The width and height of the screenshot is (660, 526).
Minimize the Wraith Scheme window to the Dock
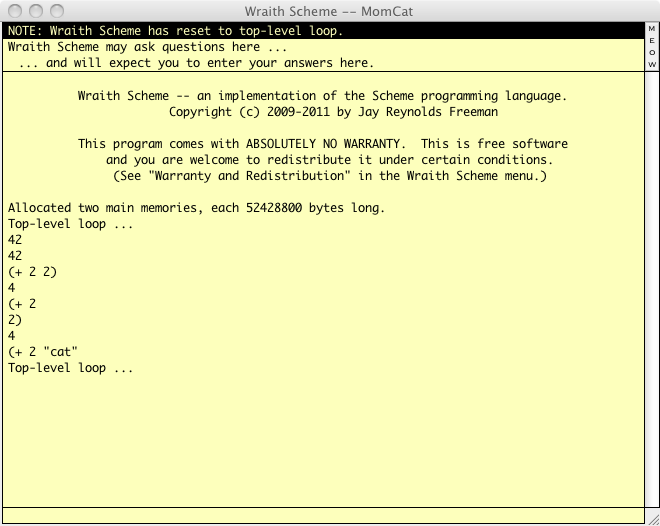click(x=35, y=11)
